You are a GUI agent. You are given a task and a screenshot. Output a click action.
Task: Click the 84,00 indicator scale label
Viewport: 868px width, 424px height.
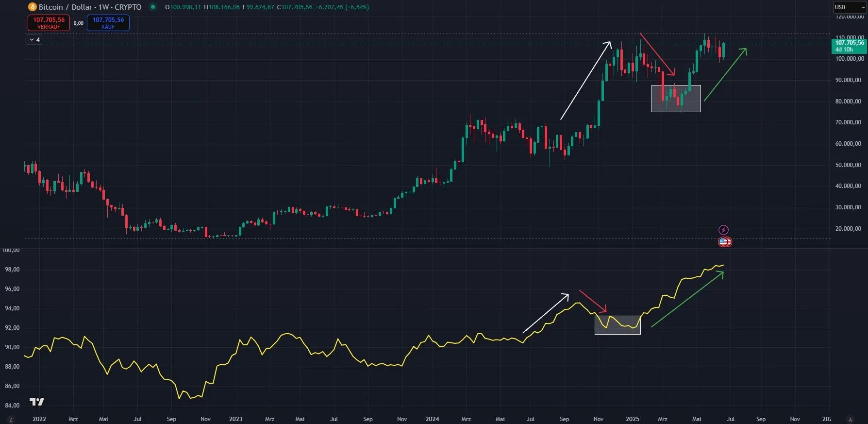12,406
